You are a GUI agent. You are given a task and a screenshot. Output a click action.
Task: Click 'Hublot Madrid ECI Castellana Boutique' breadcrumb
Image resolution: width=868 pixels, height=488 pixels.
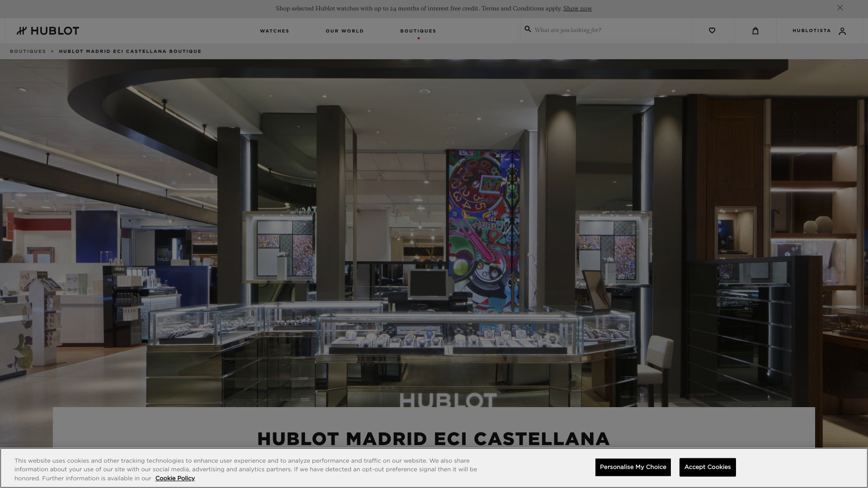pos(130,52)
